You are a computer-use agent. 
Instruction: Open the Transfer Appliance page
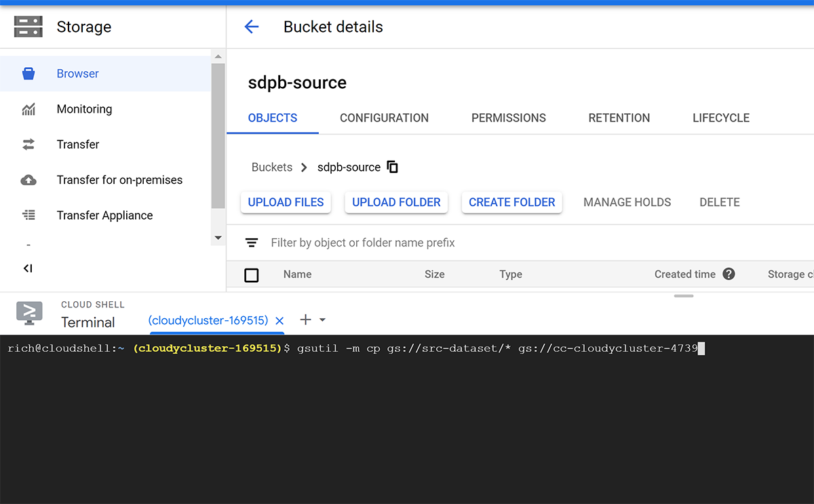106,215
